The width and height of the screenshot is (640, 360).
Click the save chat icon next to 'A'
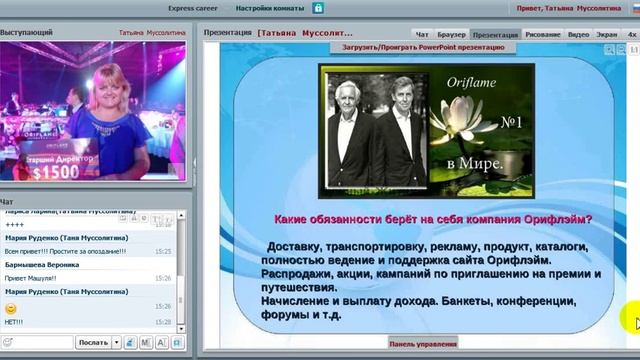[x=177, y=342]
